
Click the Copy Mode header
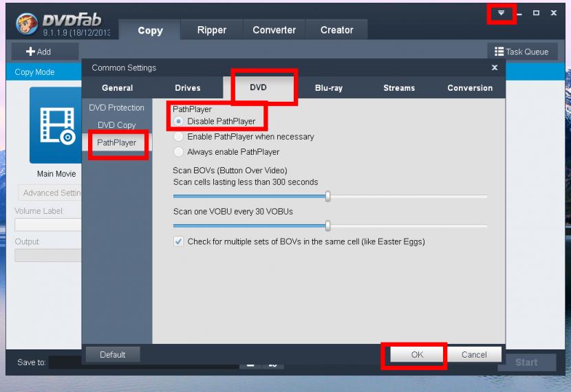pos(34,72)
